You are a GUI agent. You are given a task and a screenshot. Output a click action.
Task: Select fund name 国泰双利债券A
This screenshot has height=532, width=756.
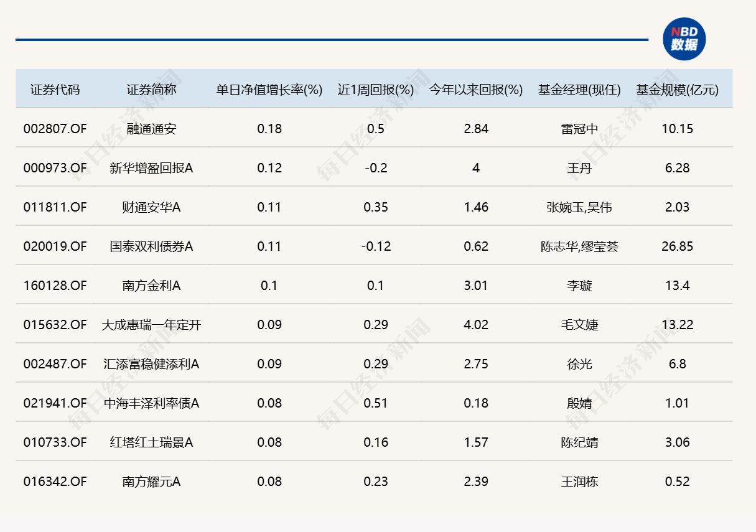point(151,246)
